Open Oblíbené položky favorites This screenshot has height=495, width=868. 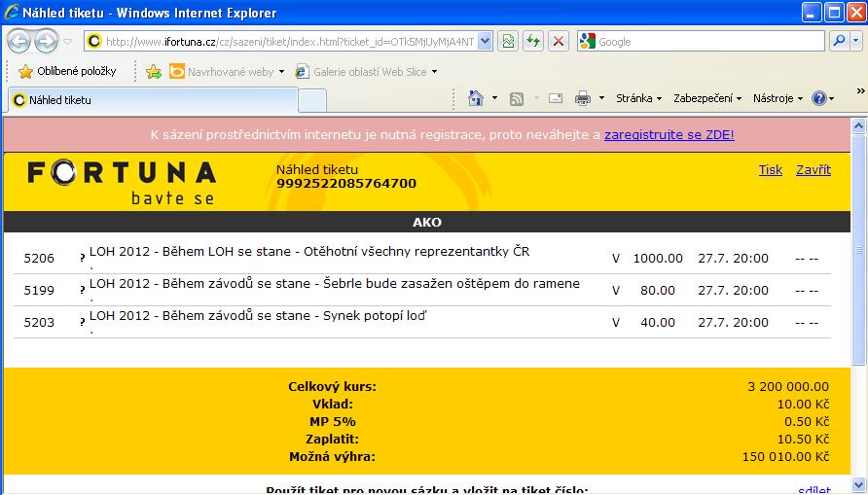67,71
